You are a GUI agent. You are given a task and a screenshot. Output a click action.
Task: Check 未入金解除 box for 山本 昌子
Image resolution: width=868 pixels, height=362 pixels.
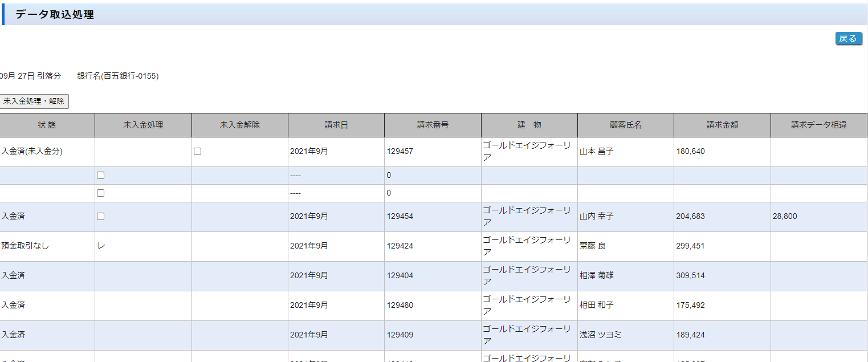pyautogui.click(x=197, y=152)
